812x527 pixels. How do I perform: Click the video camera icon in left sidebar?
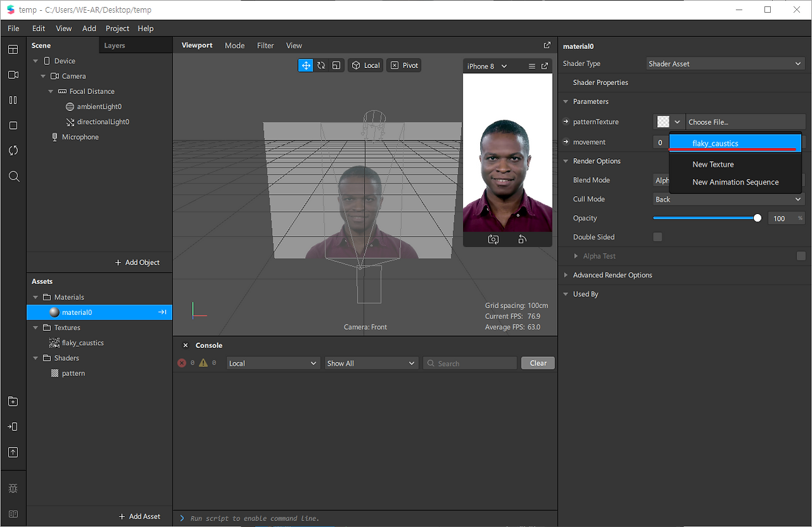(13, 75)
